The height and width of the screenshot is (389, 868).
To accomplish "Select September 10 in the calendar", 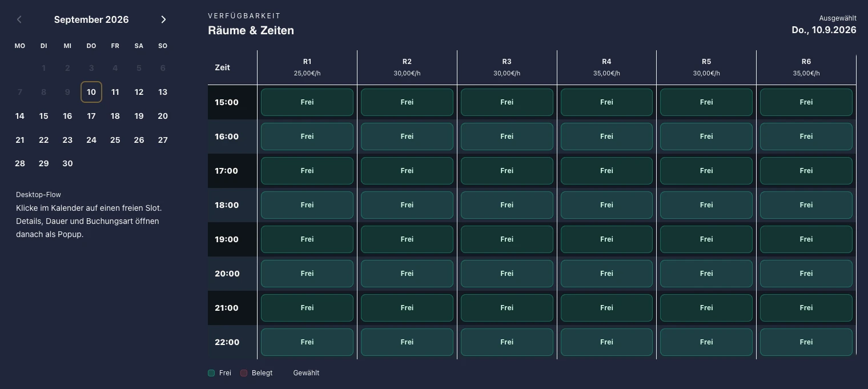I will tap(91, 92).
